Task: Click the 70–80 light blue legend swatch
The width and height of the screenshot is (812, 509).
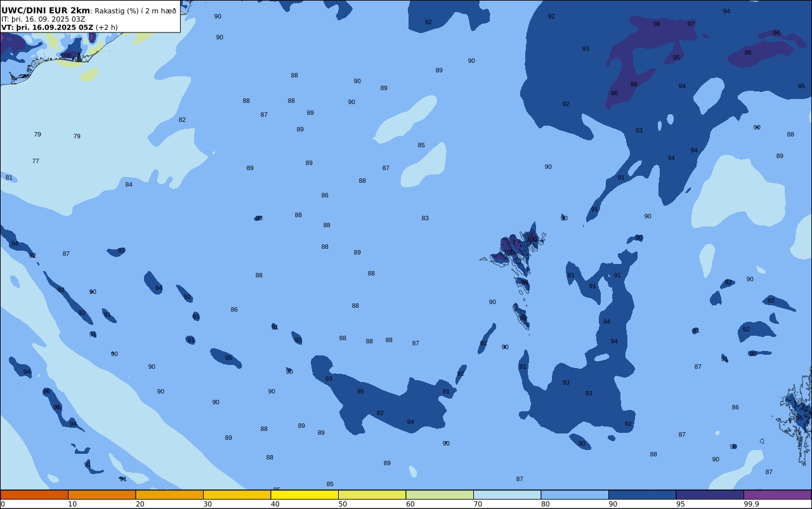Action: pyautogui.click(x=507, y=494)
